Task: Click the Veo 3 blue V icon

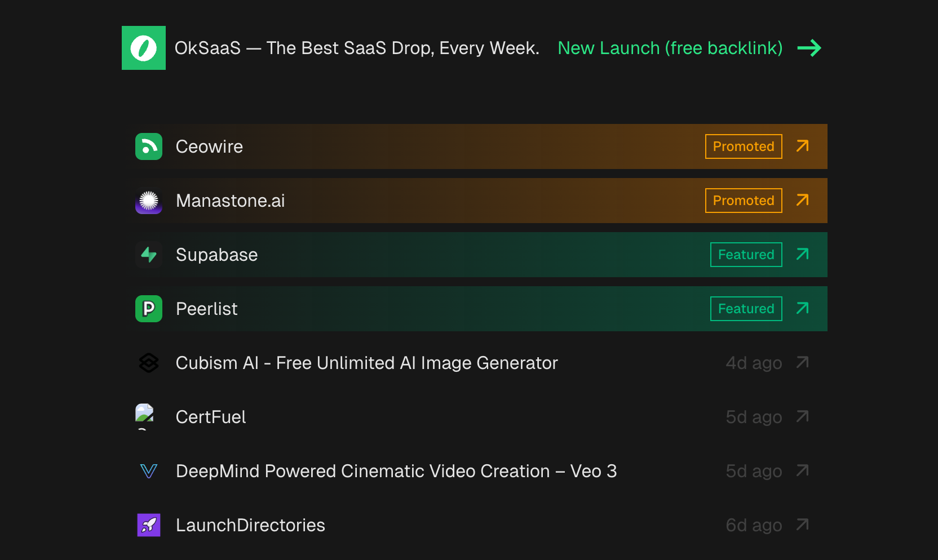Action: coord(149,471)
